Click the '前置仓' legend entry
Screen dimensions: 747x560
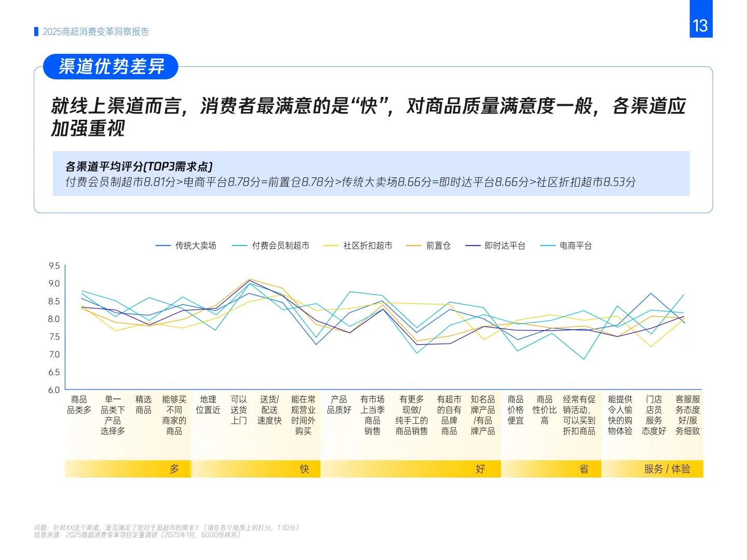428,246
